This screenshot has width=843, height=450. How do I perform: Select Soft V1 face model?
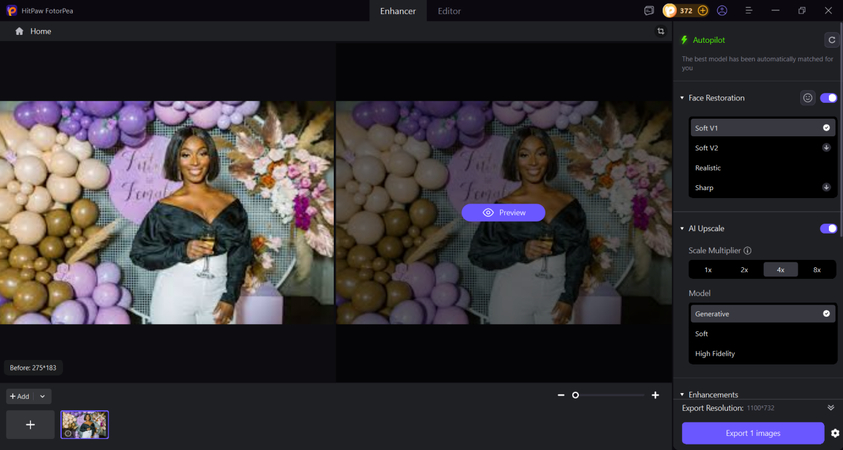tap(762, 128)
